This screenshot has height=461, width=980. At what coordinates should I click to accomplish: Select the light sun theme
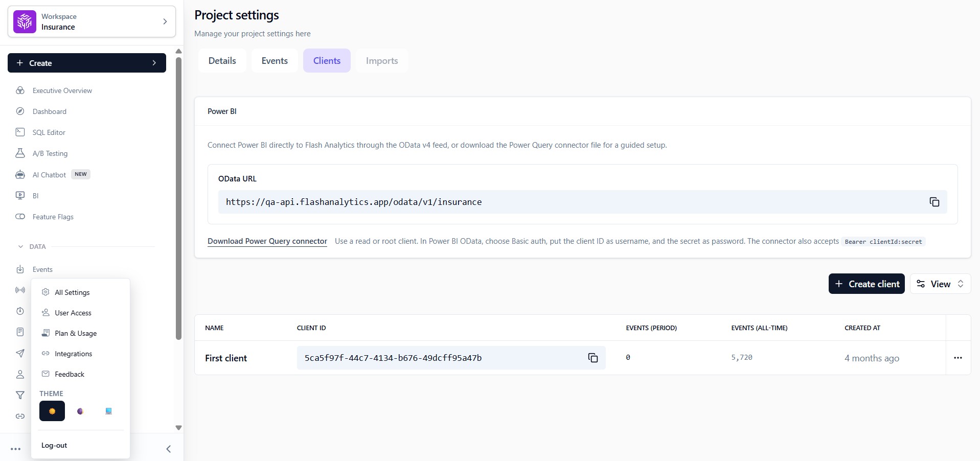(52, 411)
